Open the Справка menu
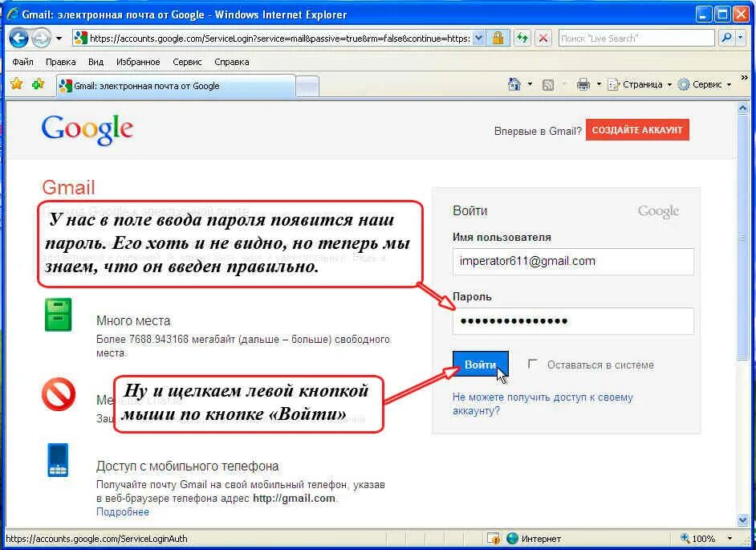 231,62
